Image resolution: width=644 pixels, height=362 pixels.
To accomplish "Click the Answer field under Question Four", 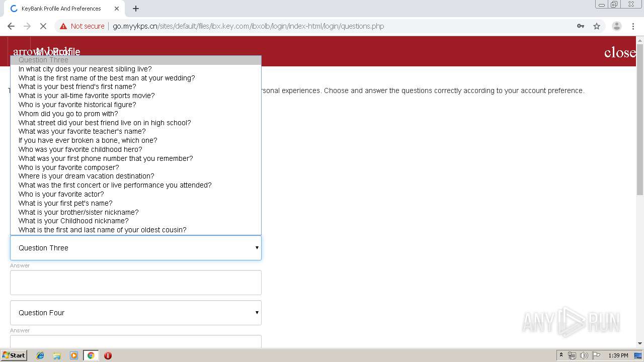I will pyautogui.click(x=136, y=341).
